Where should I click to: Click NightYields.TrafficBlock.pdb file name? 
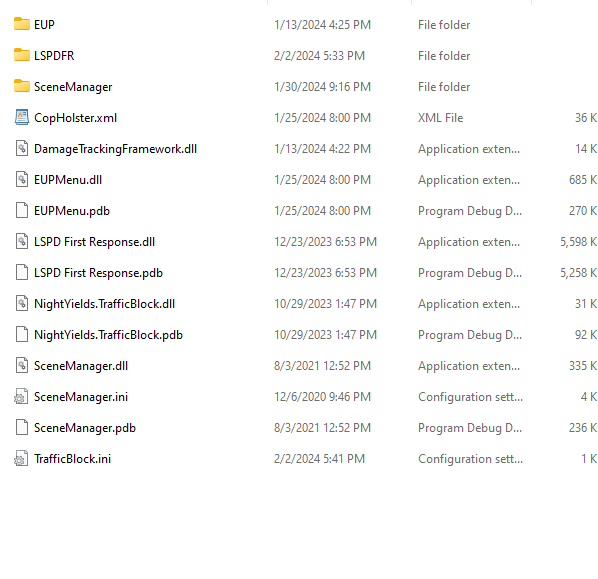point(108,335)
